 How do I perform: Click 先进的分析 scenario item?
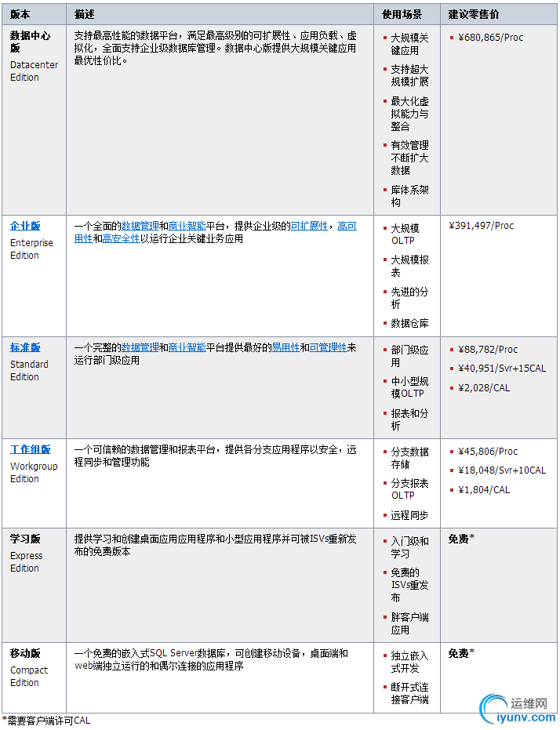click(x=409, y=299)
